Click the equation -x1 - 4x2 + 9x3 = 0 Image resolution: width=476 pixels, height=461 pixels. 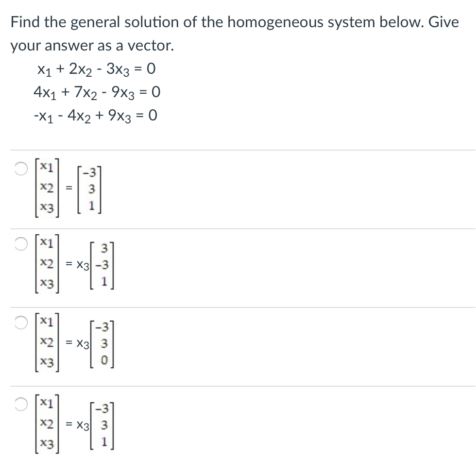[x=95, y=115]
